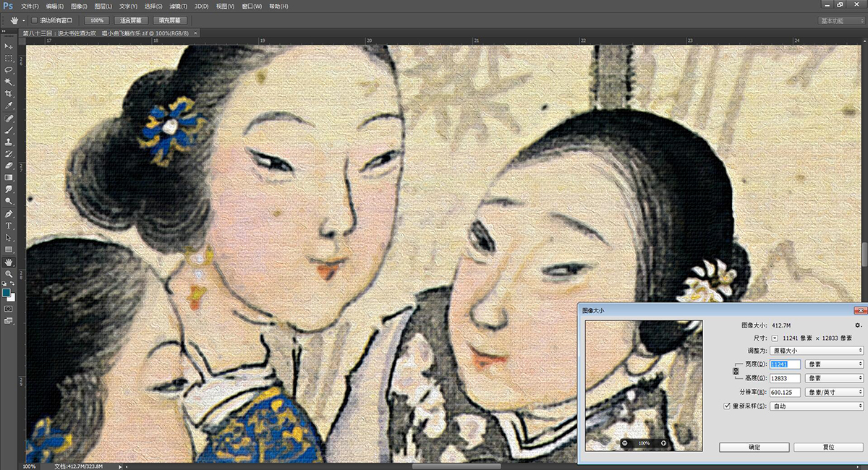Open Image Size dialog gear settings
The width and height of the screenshot is (868, 470).
859,325
